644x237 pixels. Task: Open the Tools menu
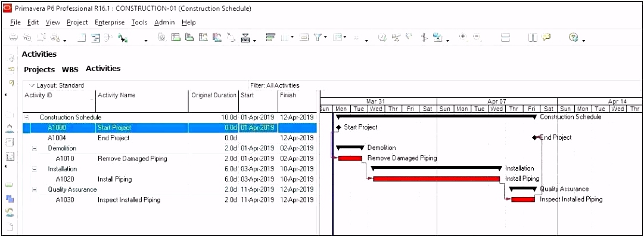pyautogui.click(x=139, y=23)
